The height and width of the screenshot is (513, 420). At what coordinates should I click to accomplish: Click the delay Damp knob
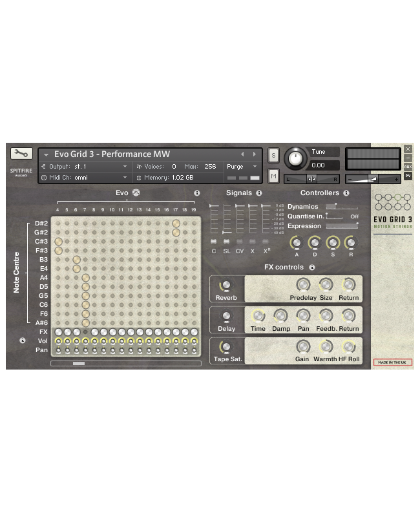(280, 316)
